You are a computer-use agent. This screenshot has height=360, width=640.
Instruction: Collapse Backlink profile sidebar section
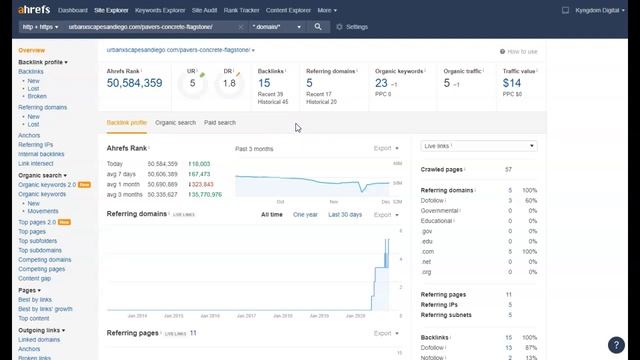(x=43, y=62)
